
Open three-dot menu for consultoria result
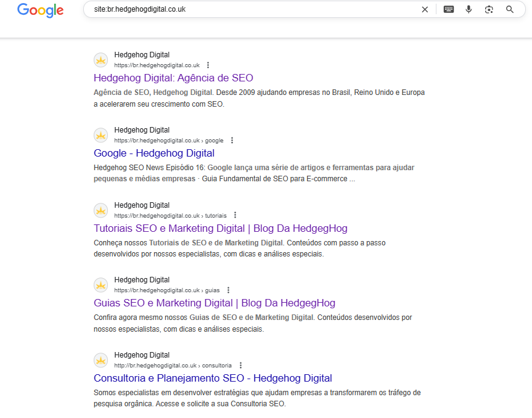pos(240,366)
